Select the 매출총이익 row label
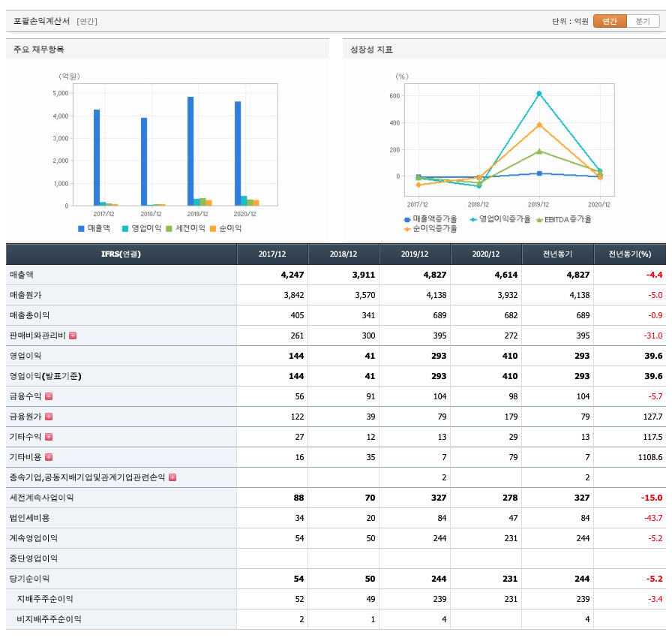672x638 pixels. click(x=29, y=315)
